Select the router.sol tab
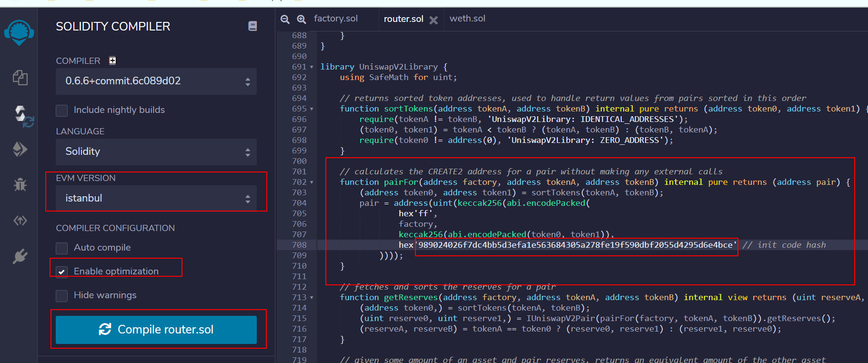The width and height of the screenshot is (868, 363). 403,19
